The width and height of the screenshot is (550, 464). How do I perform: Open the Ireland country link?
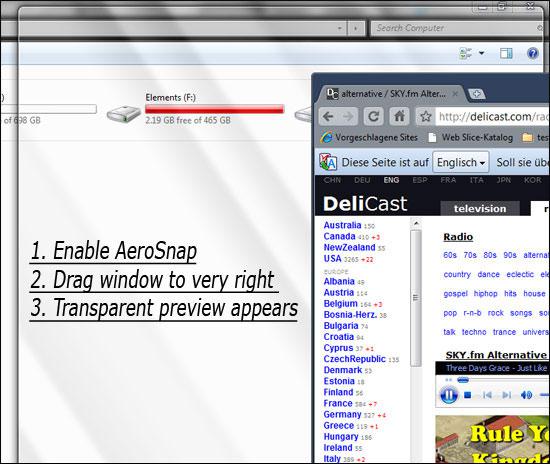[x=338, y=448]
